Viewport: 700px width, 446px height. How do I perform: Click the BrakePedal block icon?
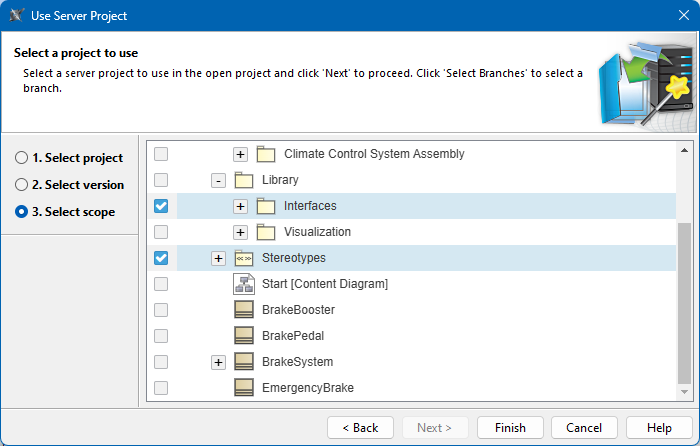coord(244,336)
